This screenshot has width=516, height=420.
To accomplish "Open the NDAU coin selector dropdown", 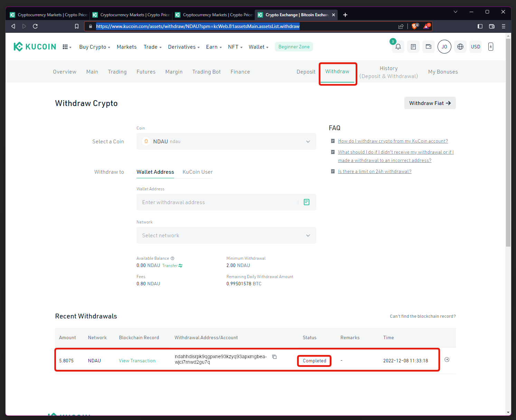I will click(226, 141).
